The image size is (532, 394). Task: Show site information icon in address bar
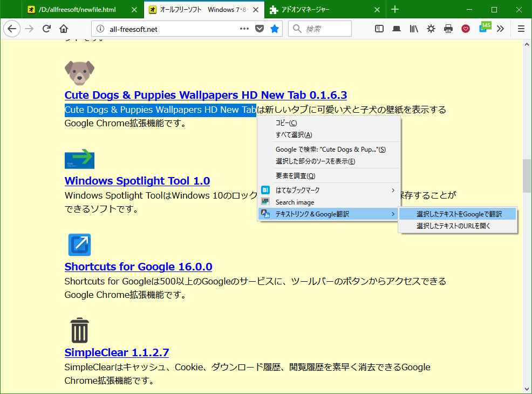point(100,29)
